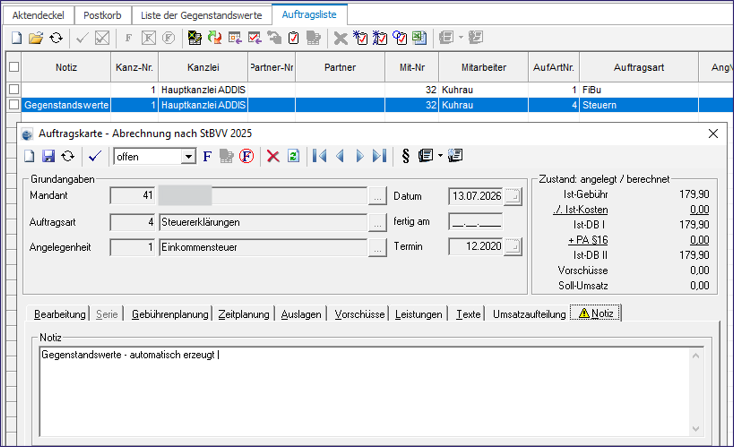Click blue checkmark icon in Auftragskarte toolbar
734x447 pixels.
[x=95, y=156]
